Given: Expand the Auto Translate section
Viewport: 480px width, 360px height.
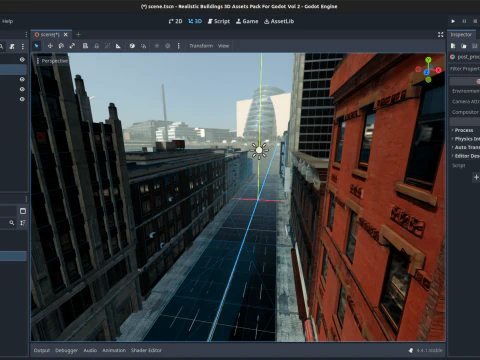Looking at the screenshot, I should [x=466, y=147].
